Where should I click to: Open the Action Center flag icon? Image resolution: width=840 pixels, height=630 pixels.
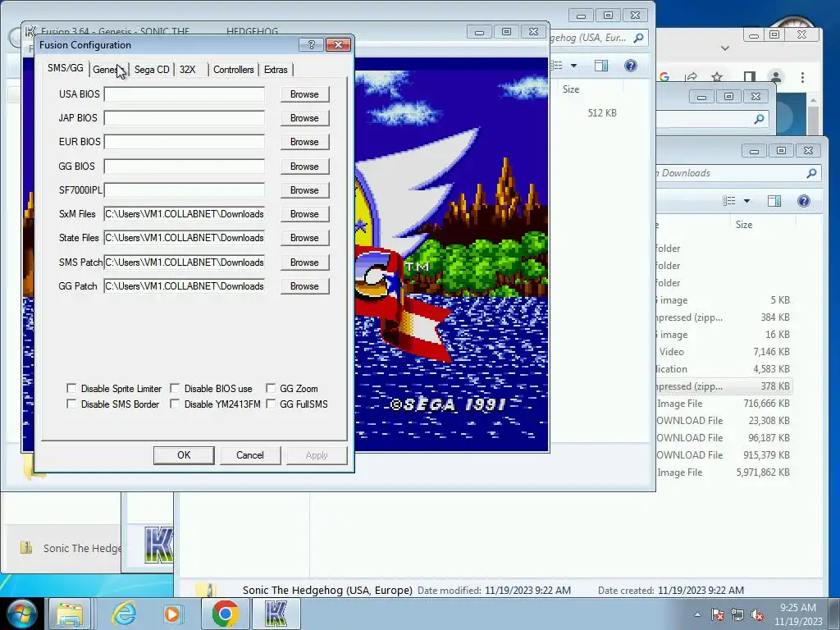pyautogui.click(x=718, y=614)
